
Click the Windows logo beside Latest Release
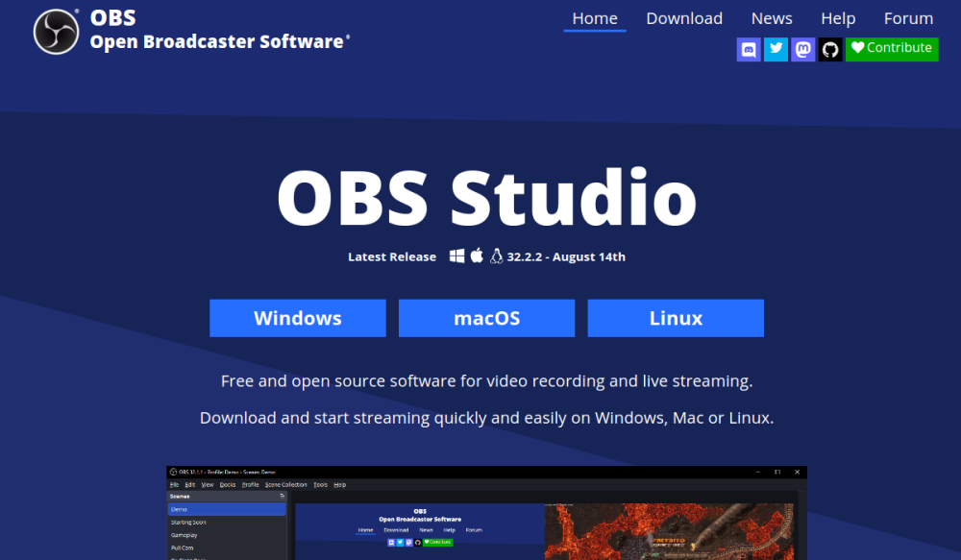pos(456,256)
